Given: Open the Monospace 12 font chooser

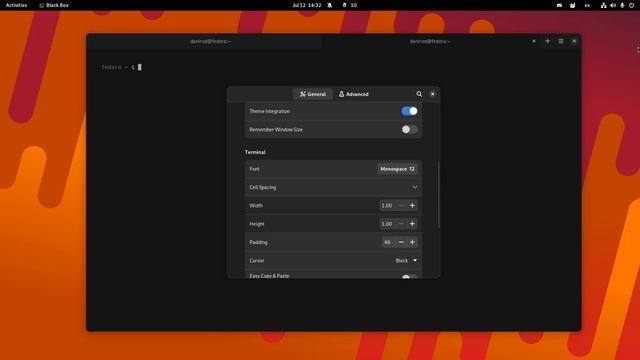Looking at the screenshot, I should (397, 169).
